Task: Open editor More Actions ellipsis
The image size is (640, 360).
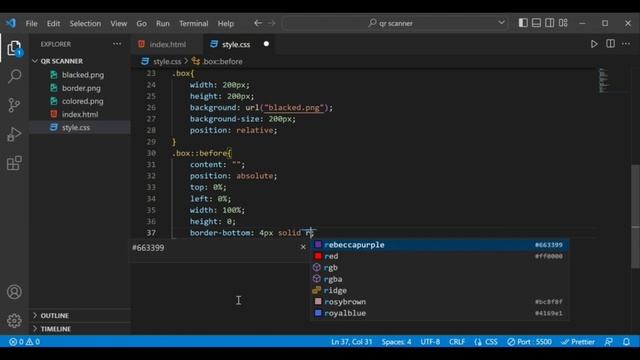Action: [x=626, y=44]
